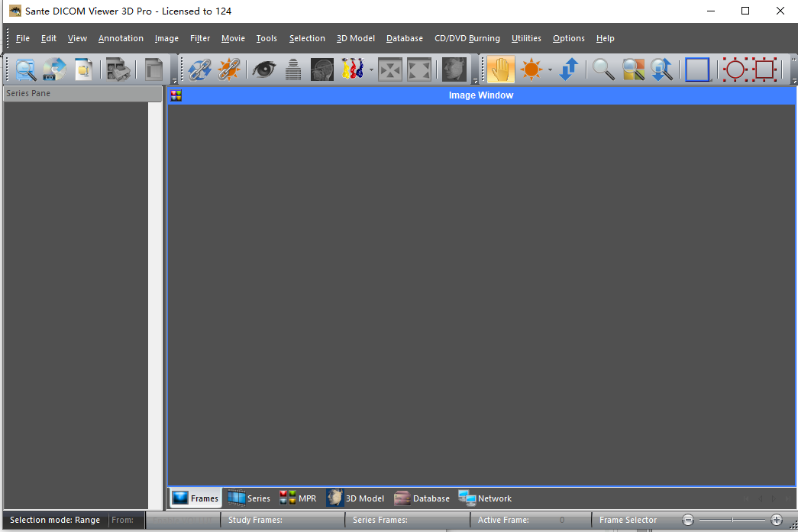The width and height of the screenshot is (798, 532).
Task: Toggle the hand pan tool
Action: [501, 70]
